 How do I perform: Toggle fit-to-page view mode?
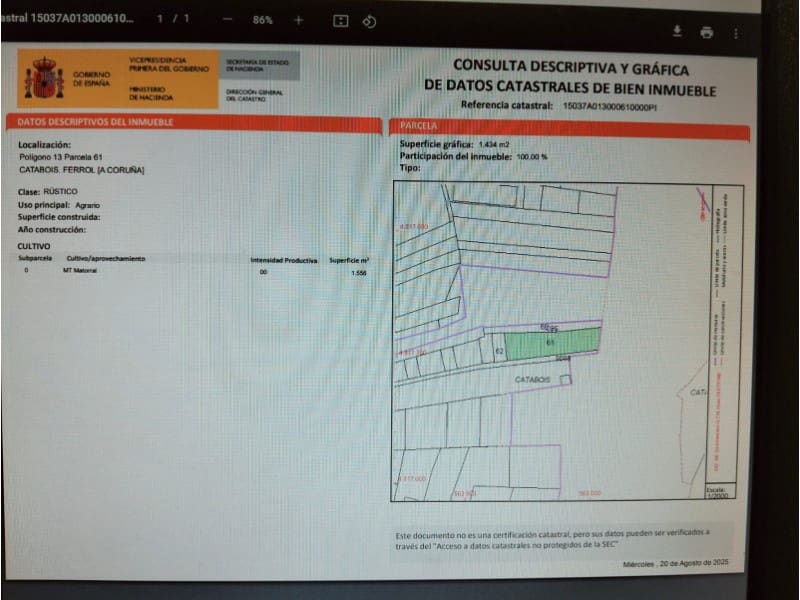[340, 18]
